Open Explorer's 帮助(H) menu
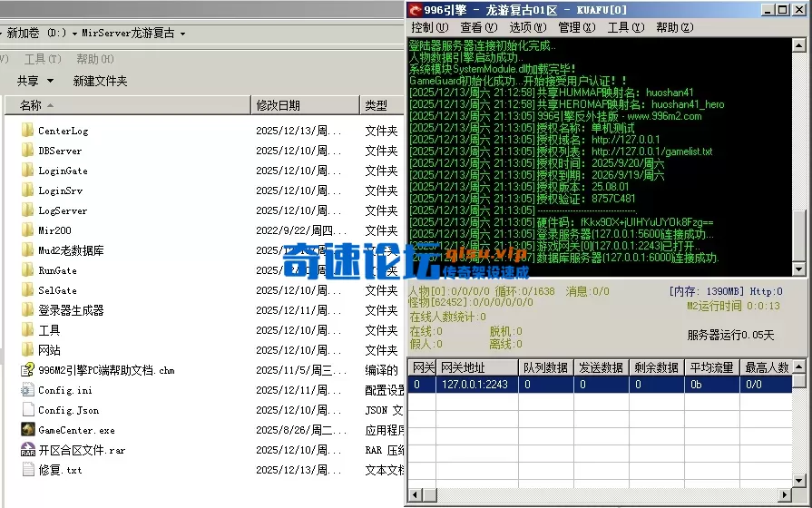 tap(95, 59)
